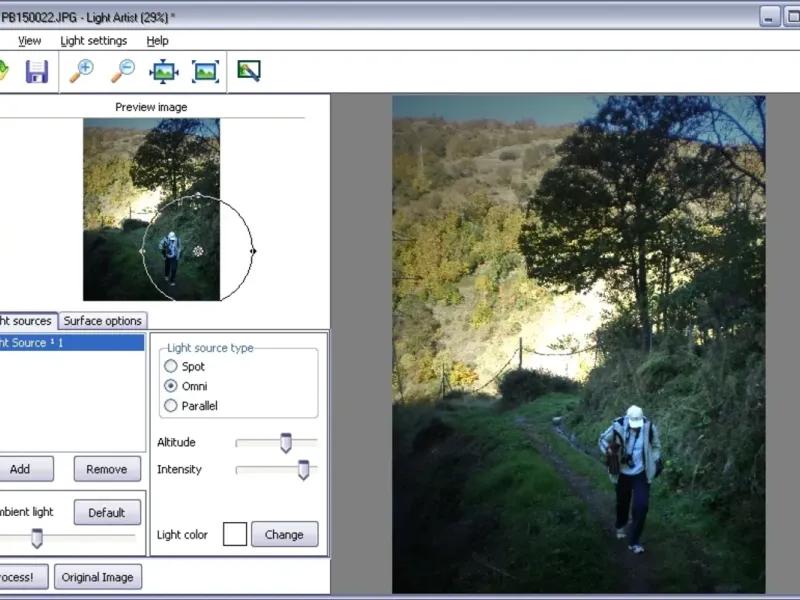Click the Altitude slider handle
The image size is (800, 600).
point(286,443)
